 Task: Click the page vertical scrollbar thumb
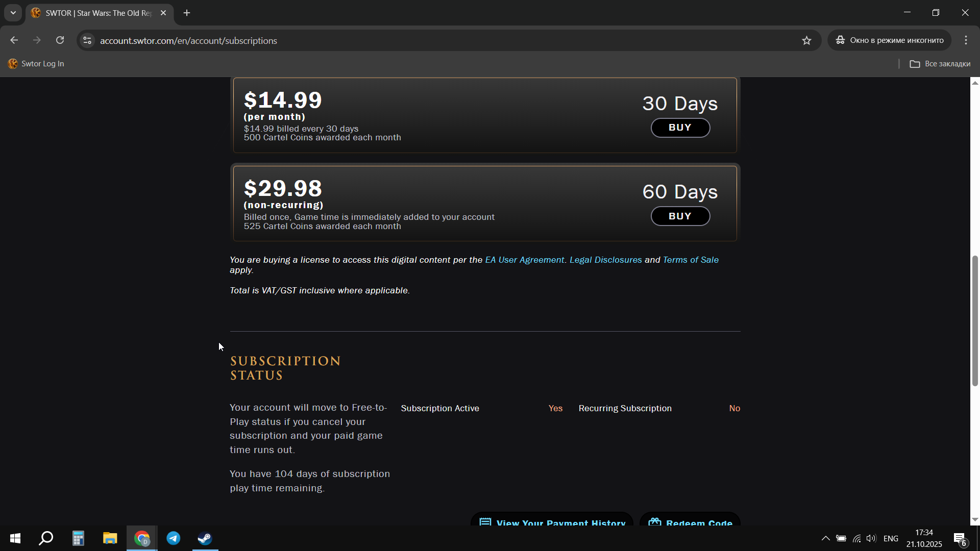pyautogui.click(x=975, y=320)
